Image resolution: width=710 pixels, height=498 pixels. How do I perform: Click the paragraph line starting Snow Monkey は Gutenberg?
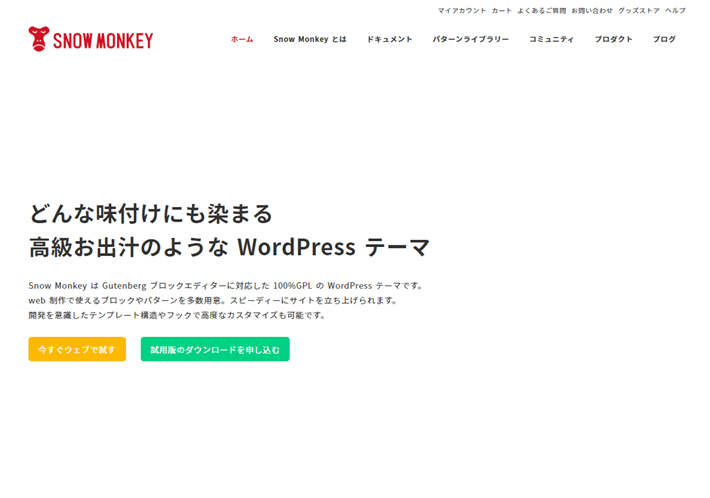click(225, 286)
